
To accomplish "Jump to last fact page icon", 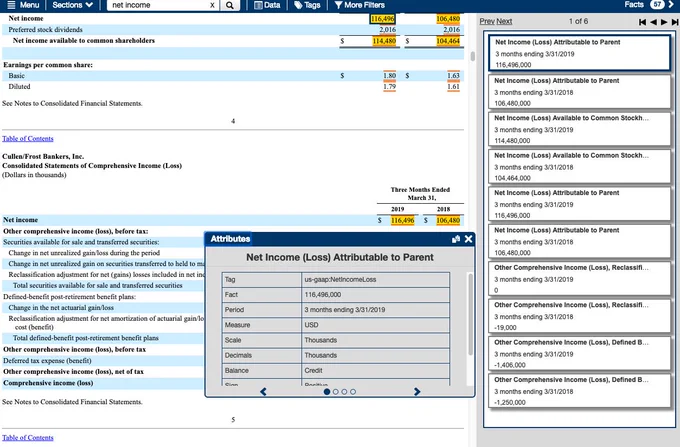I will (675, 22).
